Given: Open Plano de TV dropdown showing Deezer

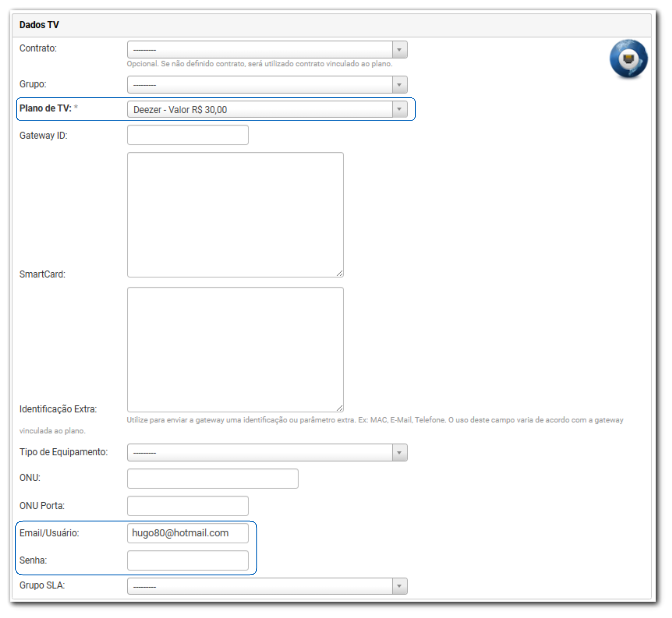Looking at the screenshot, I should pyautogui.click(x=260, y=109).
